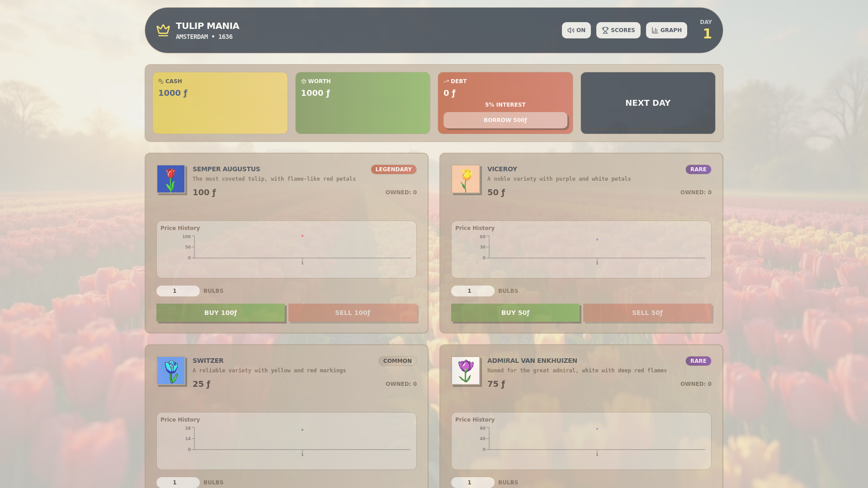Viewport: 868px width, 488px height.
Task: Click SELL 50ƒ on Viceroy card
Action: (647, 312)
